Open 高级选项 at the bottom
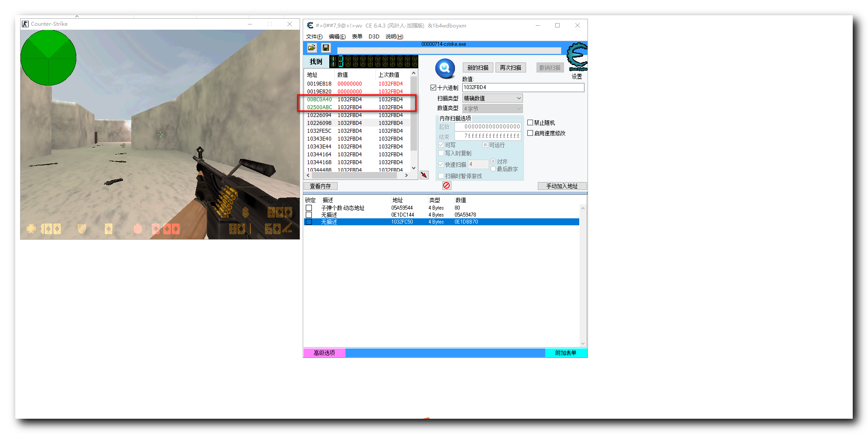Image resolution: width=868 pixels, height=434 pixels. (324, 353)
